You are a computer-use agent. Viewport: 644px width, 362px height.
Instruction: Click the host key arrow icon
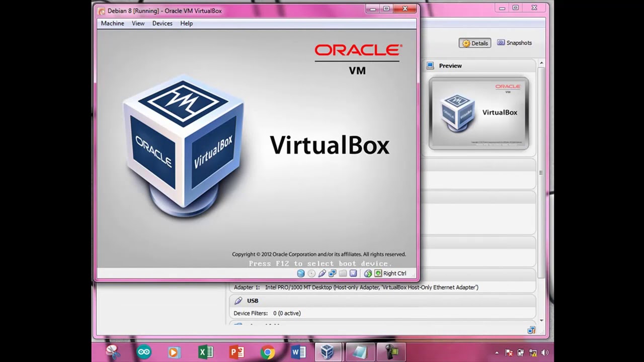coord(378,274)
